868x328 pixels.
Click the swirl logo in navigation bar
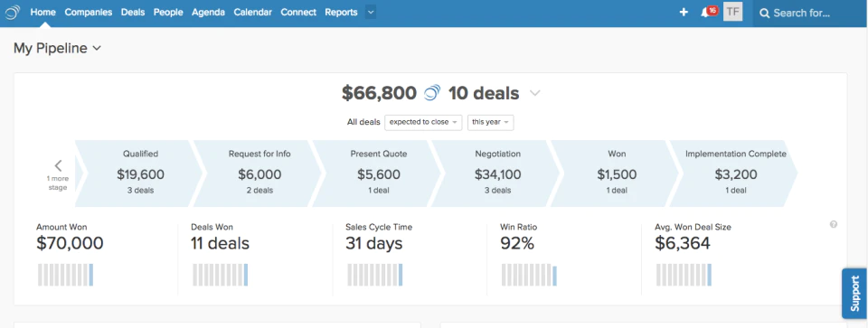coord(12,12)
